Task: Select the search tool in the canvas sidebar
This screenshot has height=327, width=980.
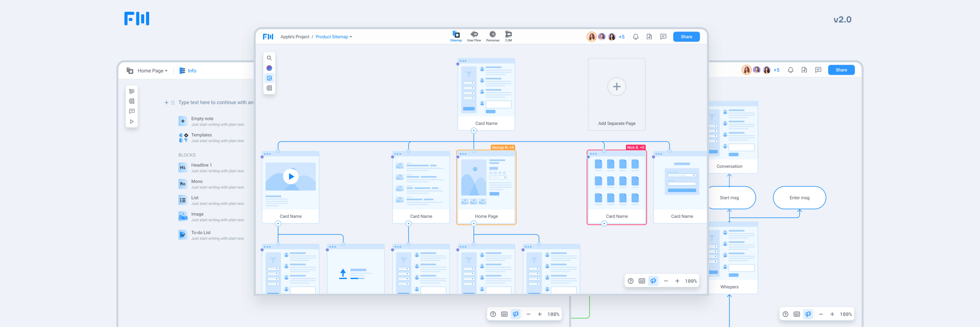Action: 269,58
